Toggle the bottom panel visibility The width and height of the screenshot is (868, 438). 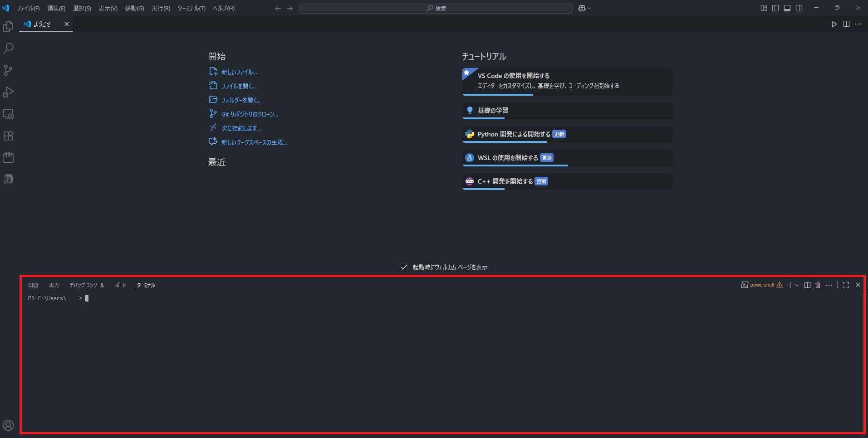pyautogui.click(x=787, y=8)
